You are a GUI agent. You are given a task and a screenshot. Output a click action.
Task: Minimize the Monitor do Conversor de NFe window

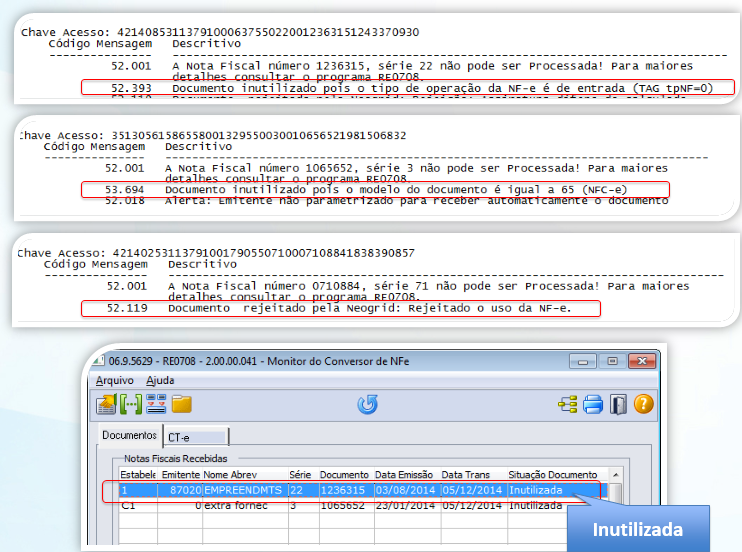pyautogui.click(x=583, y=361)
